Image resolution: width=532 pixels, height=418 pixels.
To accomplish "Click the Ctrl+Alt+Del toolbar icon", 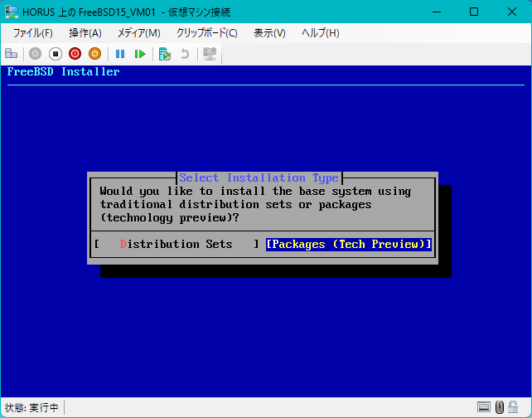I will click(x=12, y=54).
